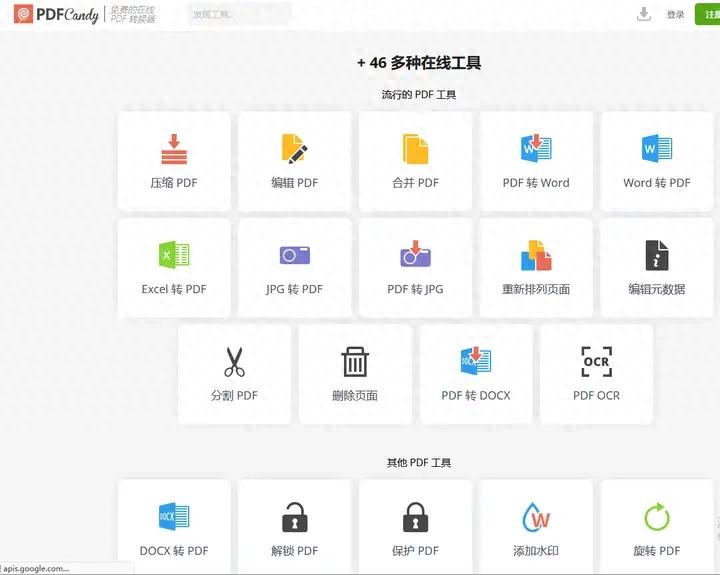Open the 添加水印 watermark drop icon
This screenshot has height=575, width=720.
coord(536,517)
